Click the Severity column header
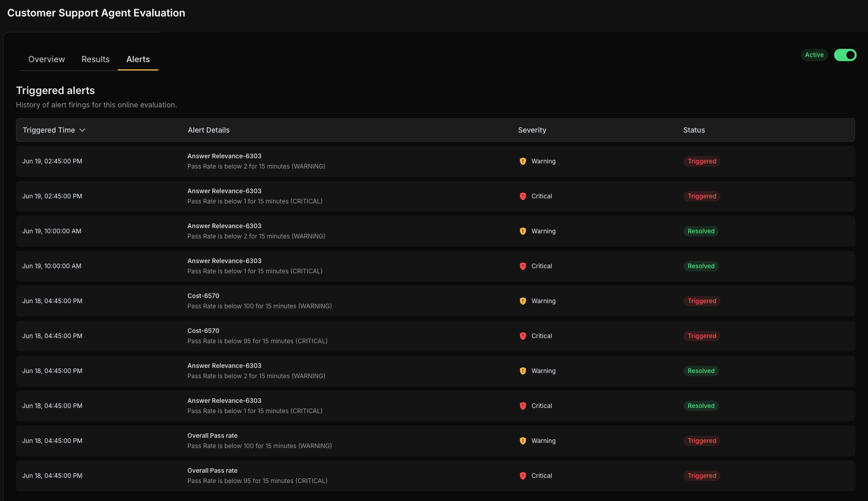Screen dimensions: 868x501 [532, 131]
